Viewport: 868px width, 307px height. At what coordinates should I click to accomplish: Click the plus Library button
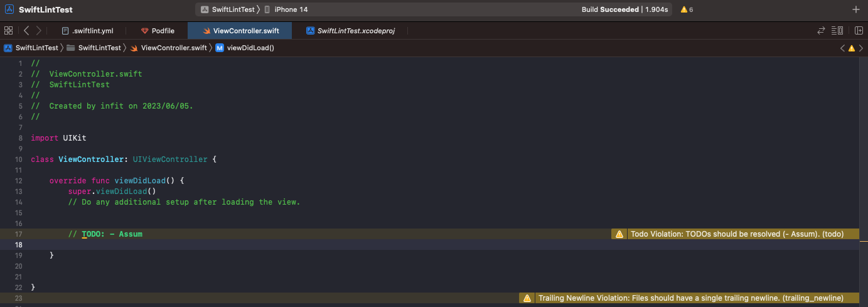(x=856, y=9)
